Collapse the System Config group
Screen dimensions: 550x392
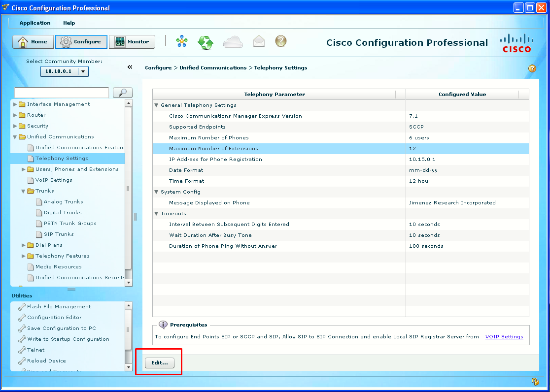[156, 192]
